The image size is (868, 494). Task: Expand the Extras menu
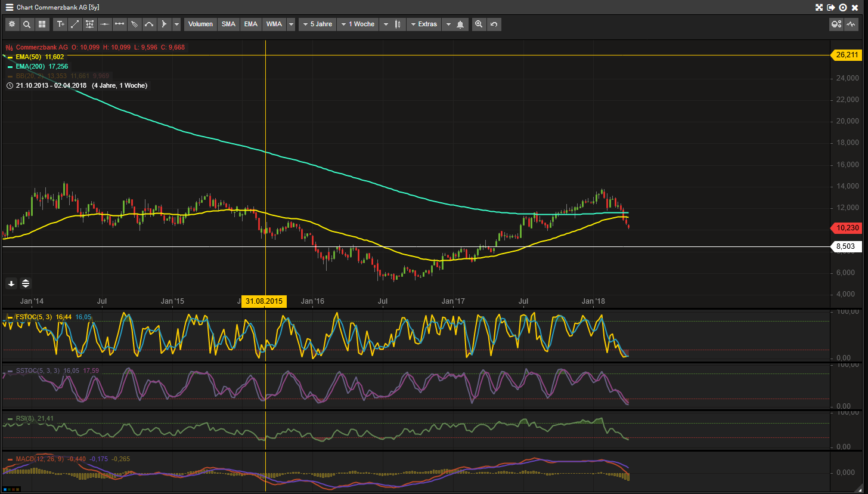click(x=424, y=24)
